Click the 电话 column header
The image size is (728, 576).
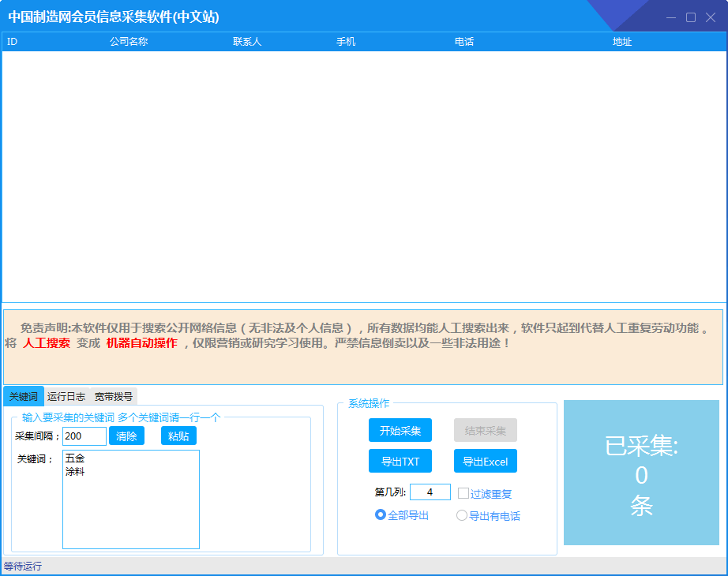tap(464, 42)
